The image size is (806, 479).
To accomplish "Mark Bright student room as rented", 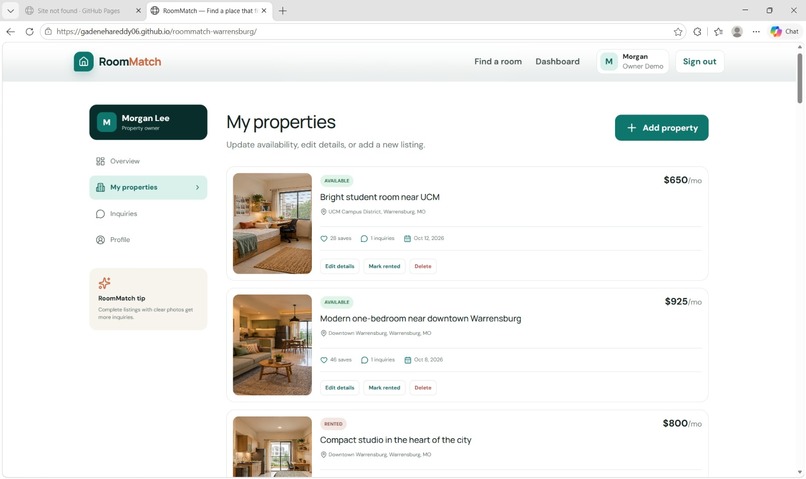I will click(x=384, y=266).
